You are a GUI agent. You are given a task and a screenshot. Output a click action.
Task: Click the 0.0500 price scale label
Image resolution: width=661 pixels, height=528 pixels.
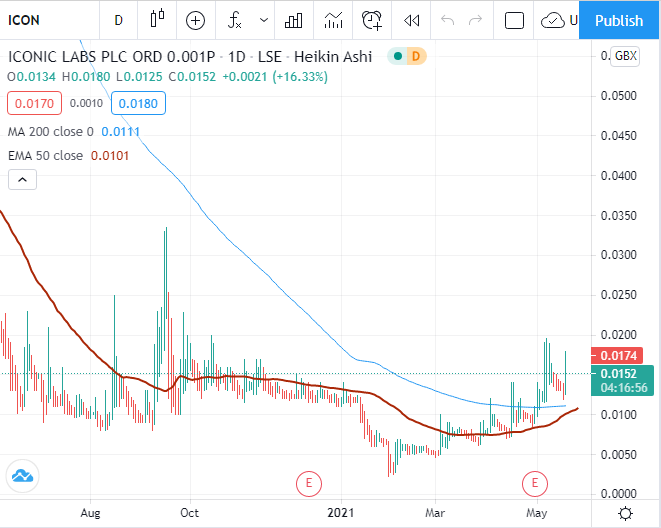click(x=618, y=96)
